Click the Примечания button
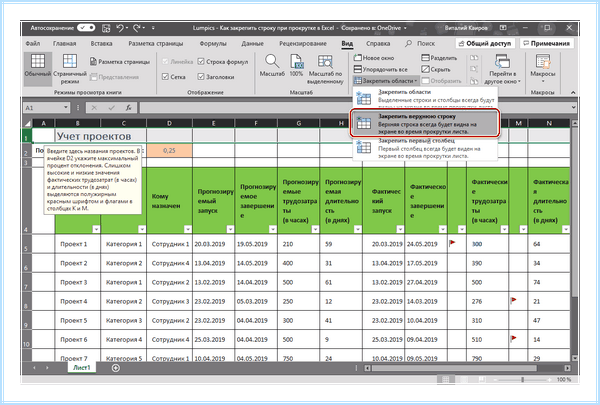 546,43
